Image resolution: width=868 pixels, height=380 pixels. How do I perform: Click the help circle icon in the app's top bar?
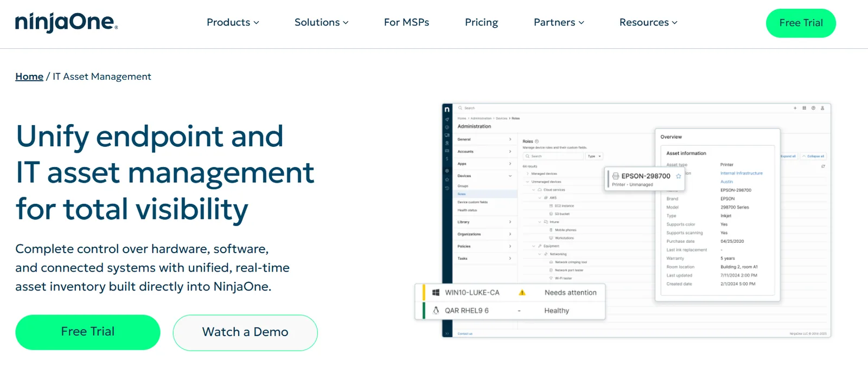pos(813,108)
